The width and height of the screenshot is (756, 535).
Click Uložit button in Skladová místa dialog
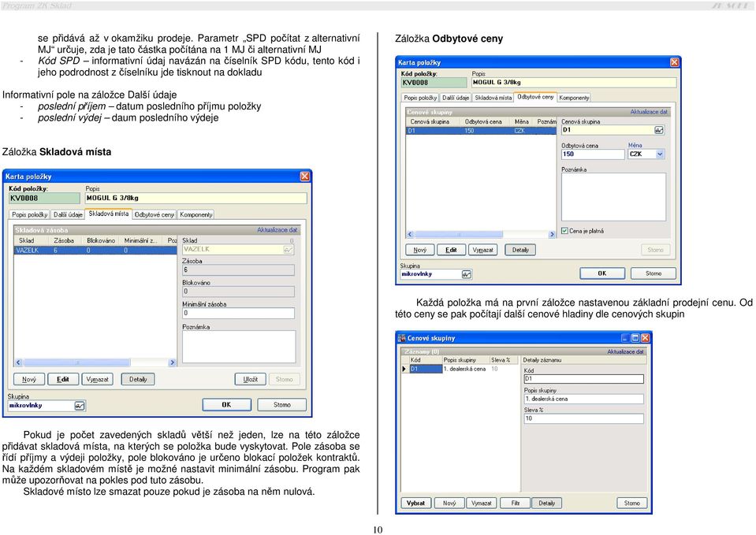coord(250,380)
